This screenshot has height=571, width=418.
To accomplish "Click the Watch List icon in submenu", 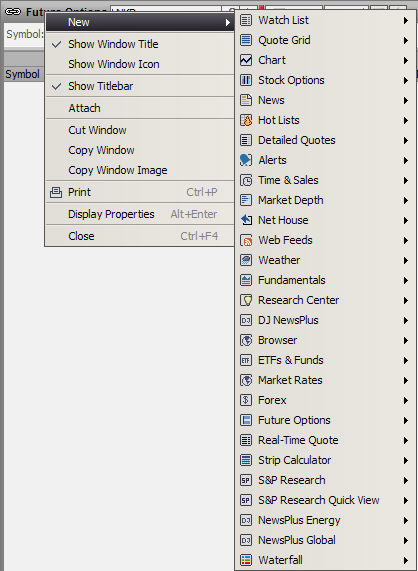I will pyautogui.click(x=246, y=20).
